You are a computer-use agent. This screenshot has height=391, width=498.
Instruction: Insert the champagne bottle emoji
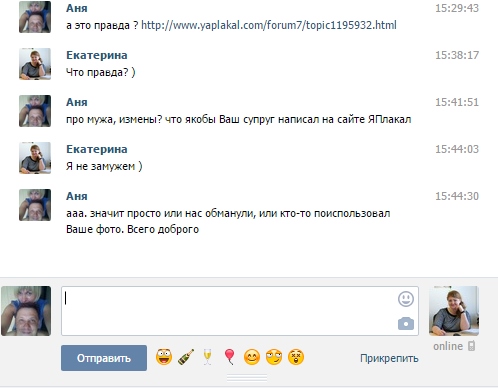[x=186, y=357]
